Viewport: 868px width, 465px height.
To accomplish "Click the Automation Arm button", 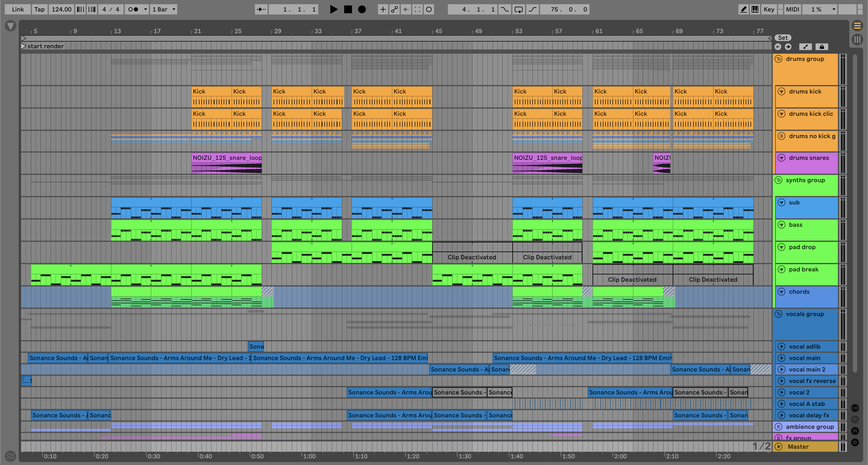I will click(394, 9).
